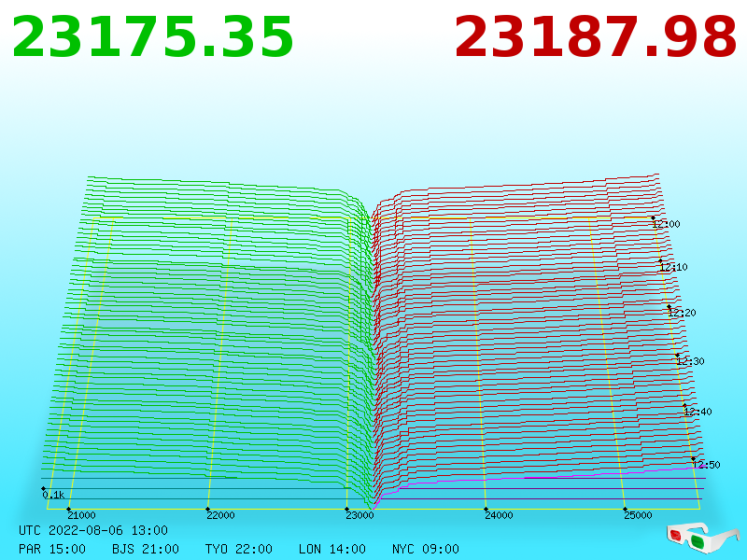Viewport: 747px width, 560px height.
Task: Click the 0.1k volume scale label
Action: click(53, 496)
